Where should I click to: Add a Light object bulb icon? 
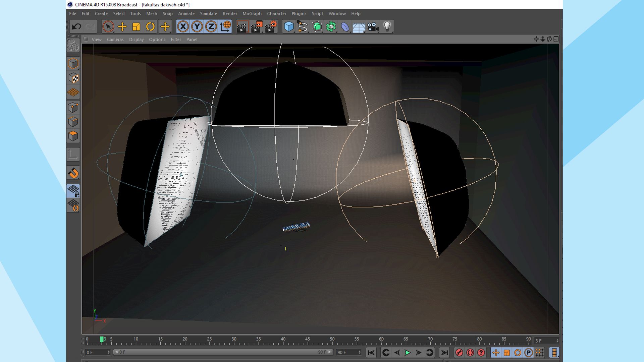click(x=387, y=26)
